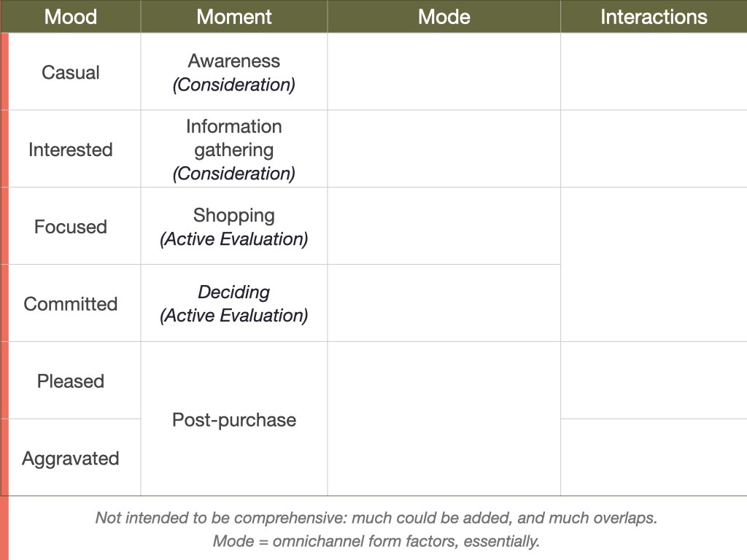
Task: Select the Information gathering cell
Action: coord(234,149)
